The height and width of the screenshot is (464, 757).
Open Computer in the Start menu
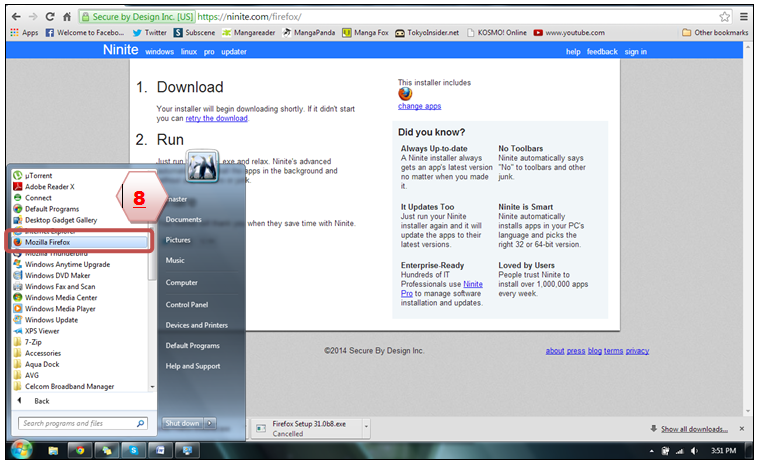click(182, 282)
